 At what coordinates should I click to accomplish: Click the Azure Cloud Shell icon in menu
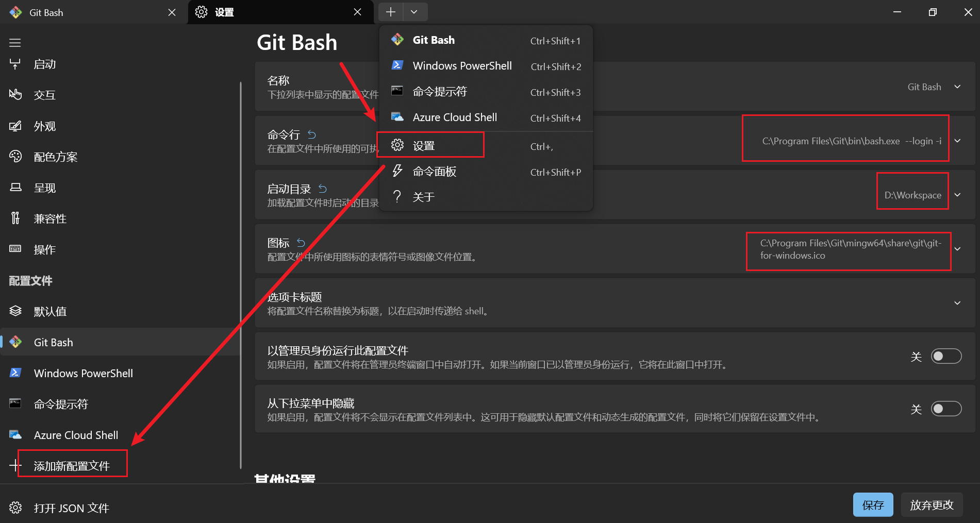397,117
